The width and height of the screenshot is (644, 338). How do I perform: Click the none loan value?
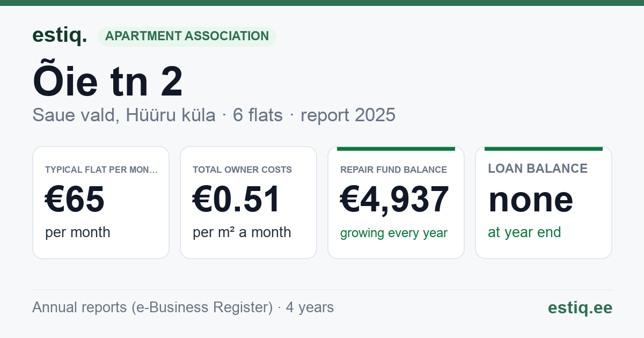click(531, 200)
